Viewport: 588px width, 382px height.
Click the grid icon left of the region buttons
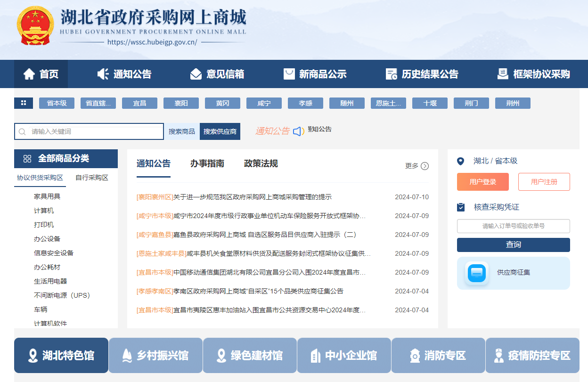pyautogui.click(x=24, y=103)
